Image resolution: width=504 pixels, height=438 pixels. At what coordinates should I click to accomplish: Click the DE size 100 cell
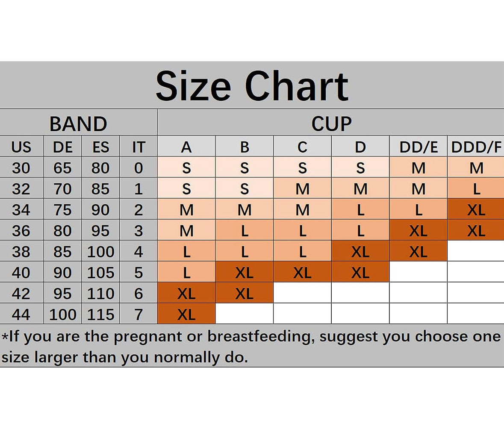(62, 315)
